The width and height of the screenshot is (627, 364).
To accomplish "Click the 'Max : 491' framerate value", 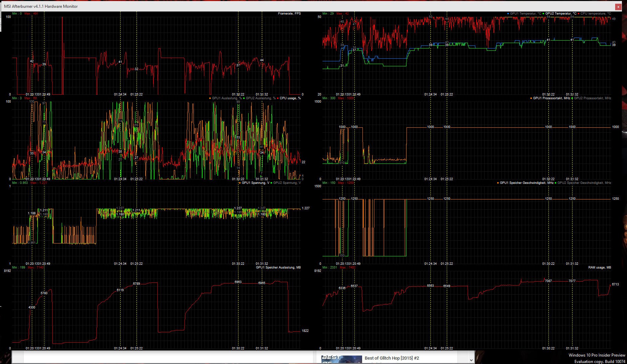I will click(x=32, y=14).
